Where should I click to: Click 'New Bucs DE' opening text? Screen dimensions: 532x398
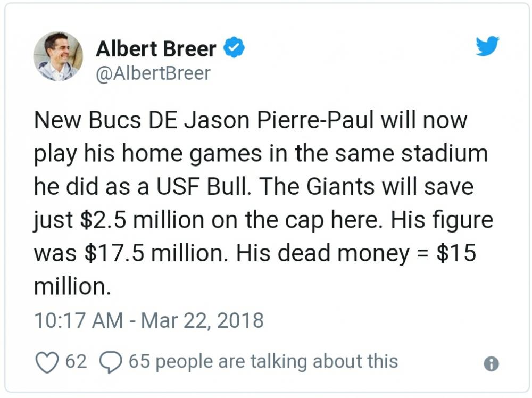tap(105, 120)
